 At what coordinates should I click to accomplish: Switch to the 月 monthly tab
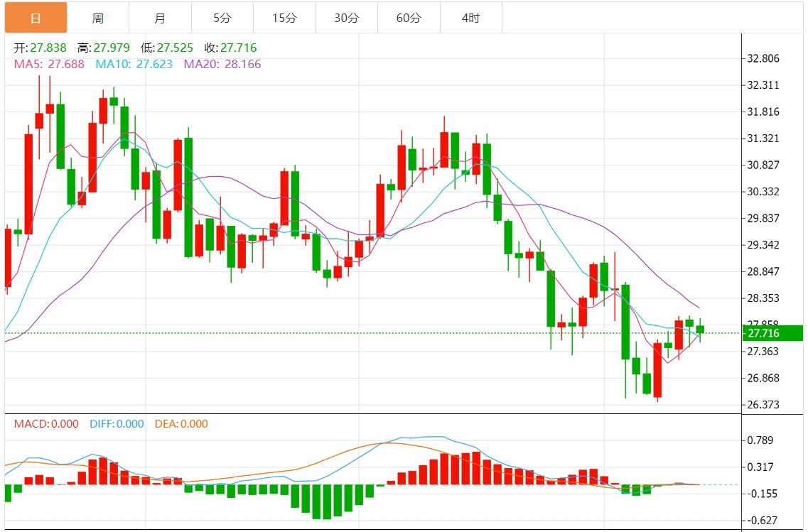(161, 18)
